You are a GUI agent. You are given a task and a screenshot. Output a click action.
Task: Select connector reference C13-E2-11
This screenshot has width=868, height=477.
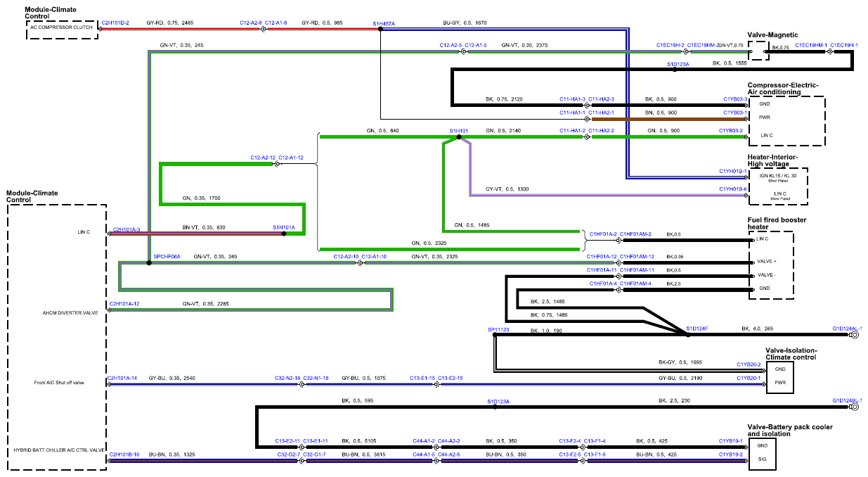point(287,441)
